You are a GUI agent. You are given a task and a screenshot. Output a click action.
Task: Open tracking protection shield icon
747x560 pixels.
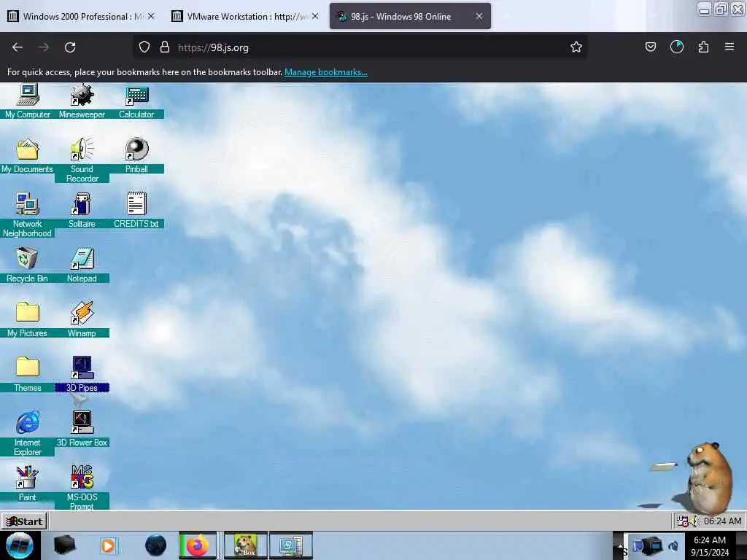click(144, 47)
